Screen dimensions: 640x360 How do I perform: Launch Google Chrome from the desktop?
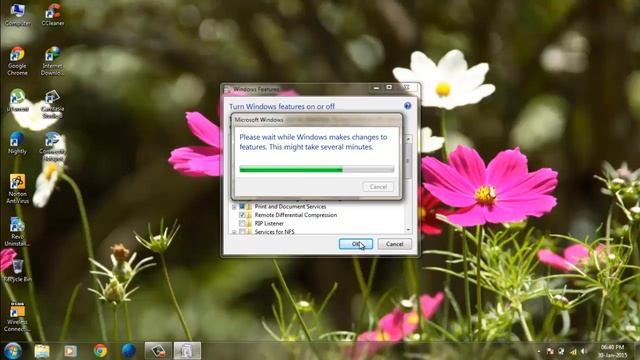point(18,61)
